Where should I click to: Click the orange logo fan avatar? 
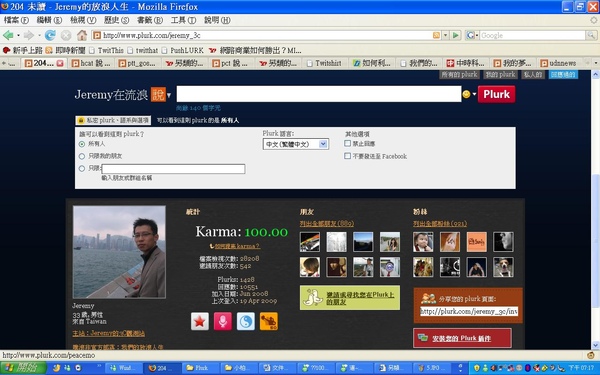pos(476,242)
